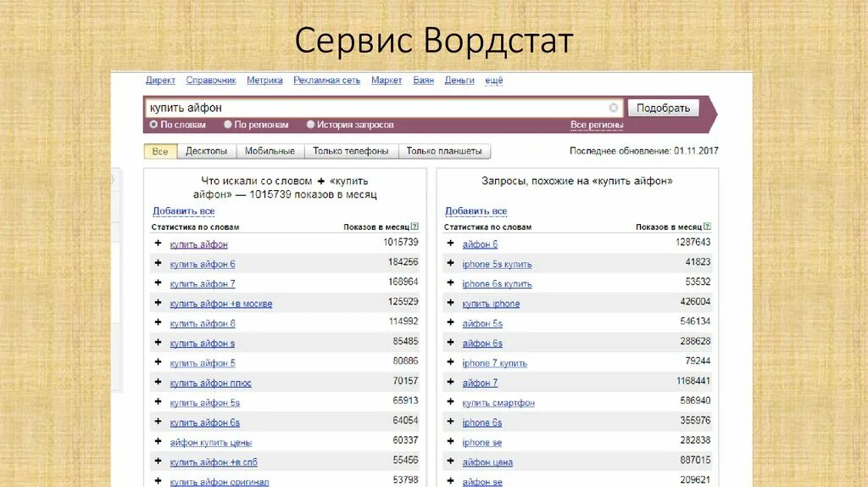
Task: Add 'айфон 7' with its plus icon
Action: pyautogui.click(x=451, y=383)
